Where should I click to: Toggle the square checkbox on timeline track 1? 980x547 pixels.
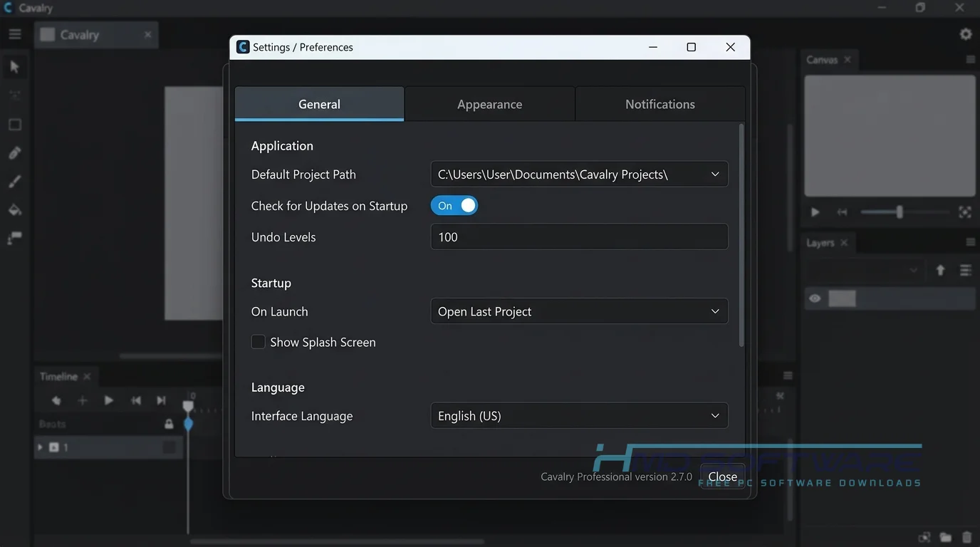[169, 447]
